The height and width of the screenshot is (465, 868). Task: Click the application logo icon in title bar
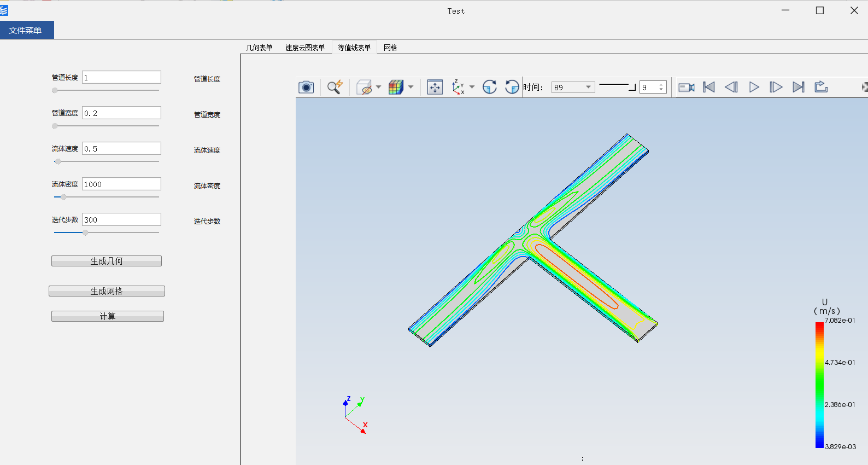click(x=4, y=10)
